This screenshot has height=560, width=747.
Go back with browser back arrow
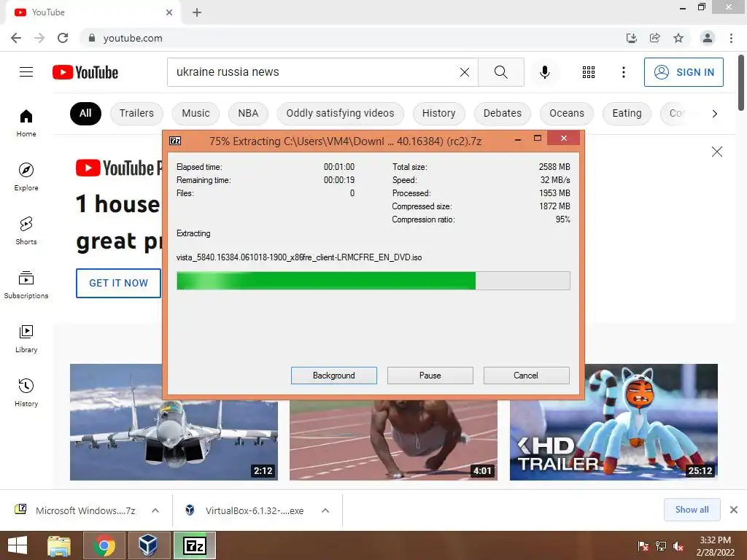pos(16,38)
